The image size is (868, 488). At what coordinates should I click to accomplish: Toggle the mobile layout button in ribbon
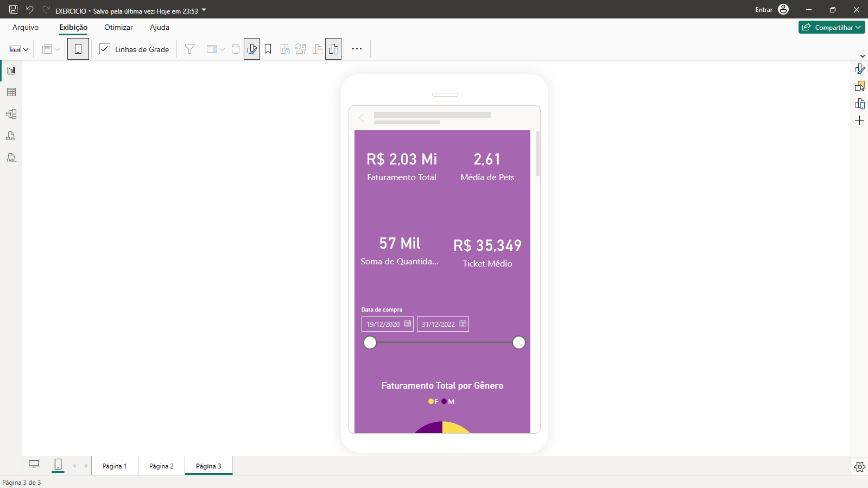tap(78, 49)
